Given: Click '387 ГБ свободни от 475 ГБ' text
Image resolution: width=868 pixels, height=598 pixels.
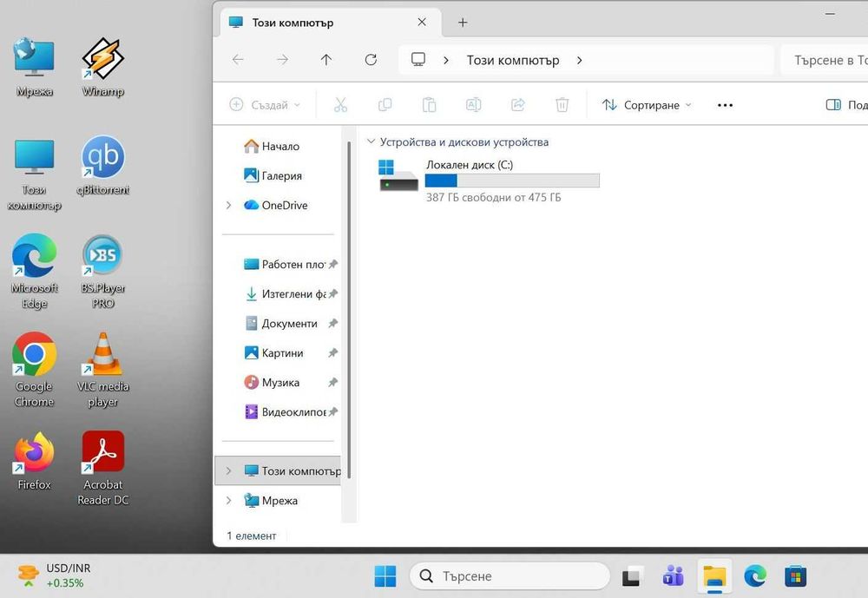Looking at the screenshot, I should pyautogui.click(x=493, y=197).
